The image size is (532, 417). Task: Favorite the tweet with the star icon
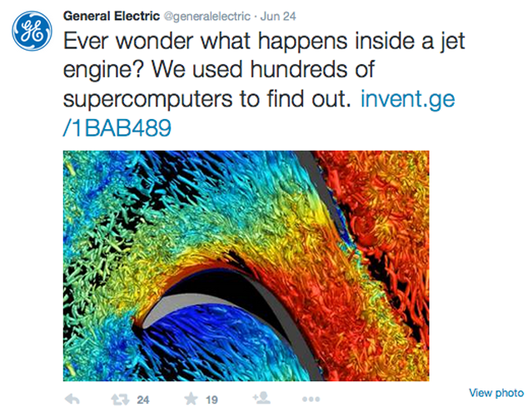191,399
